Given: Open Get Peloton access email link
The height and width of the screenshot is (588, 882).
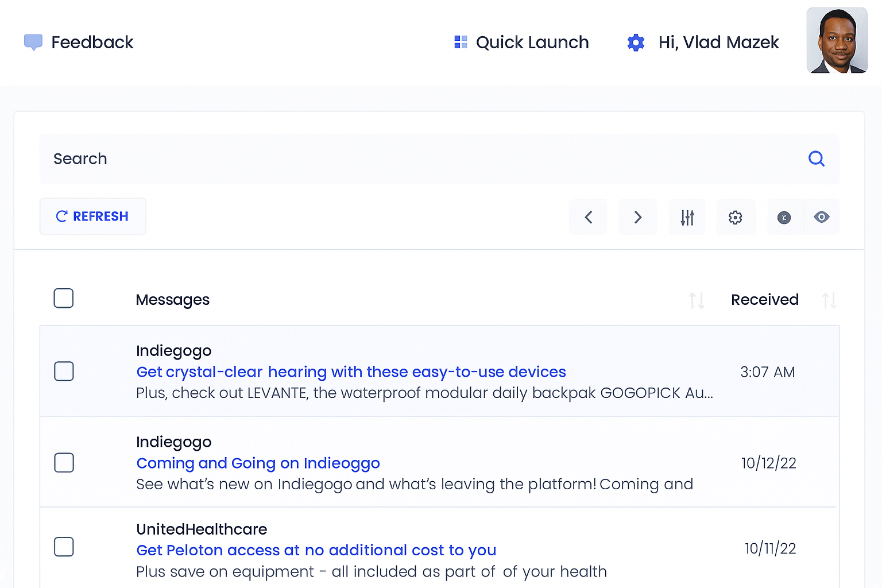Looking at the screenshot, I should (x=316, y=550).
